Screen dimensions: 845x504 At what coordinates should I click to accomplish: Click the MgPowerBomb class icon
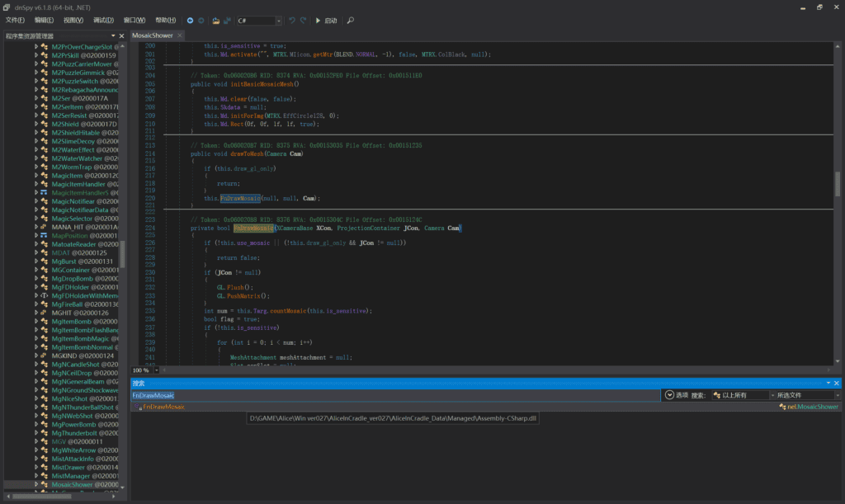click(45, 424)
